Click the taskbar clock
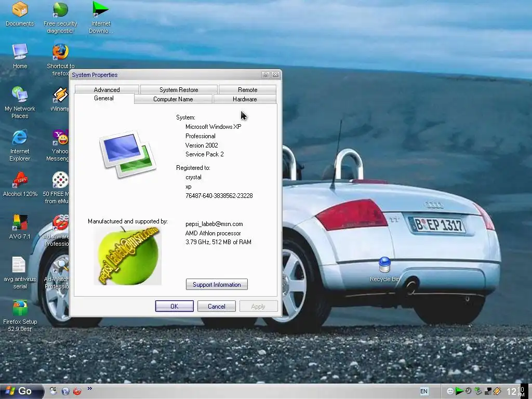Viewport: 532px width, 399px height. pyautogui.click(x=515, y=392)
